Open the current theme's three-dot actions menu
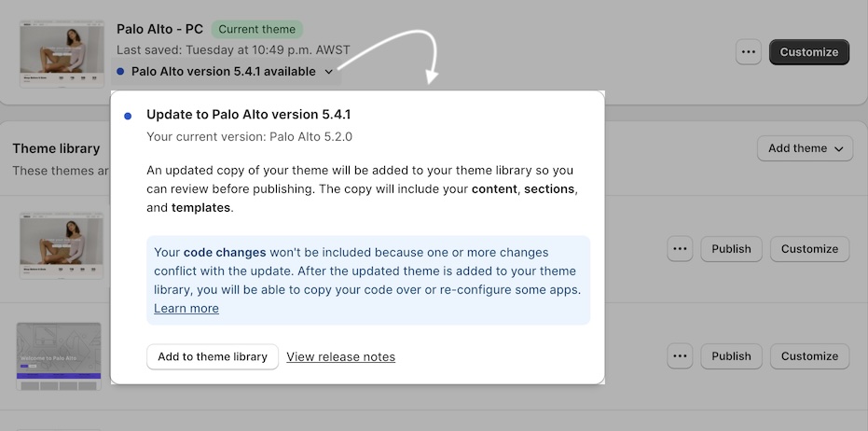This screenshot has height=431, width=868. click(749, 52)
